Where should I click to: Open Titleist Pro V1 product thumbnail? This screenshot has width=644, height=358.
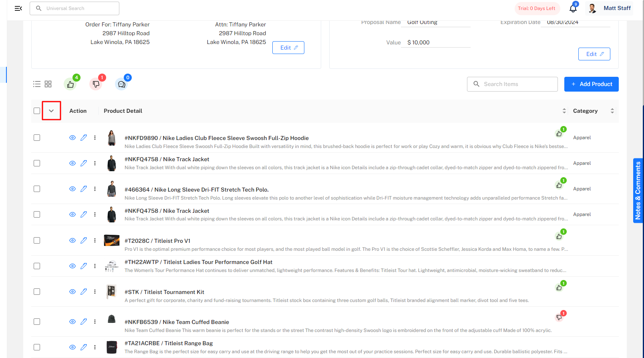click(x=112, y=240)
